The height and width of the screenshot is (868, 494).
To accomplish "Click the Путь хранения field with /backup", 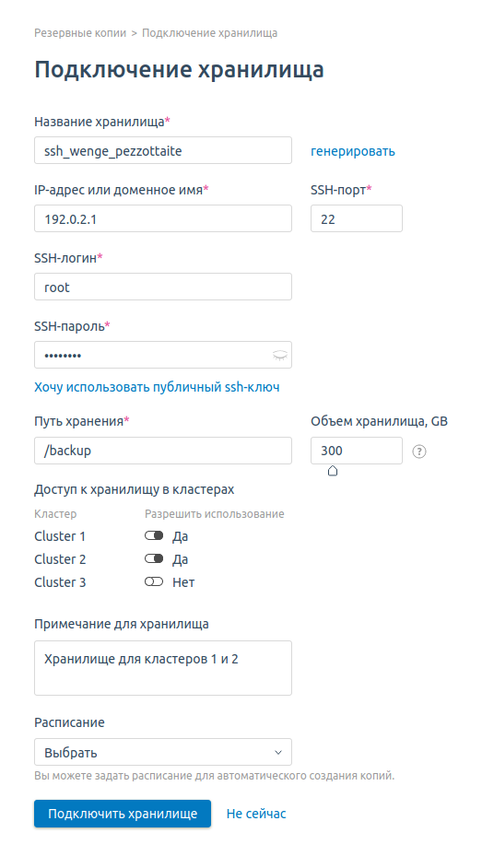I will pyautogui.click(x=163, y=451).
